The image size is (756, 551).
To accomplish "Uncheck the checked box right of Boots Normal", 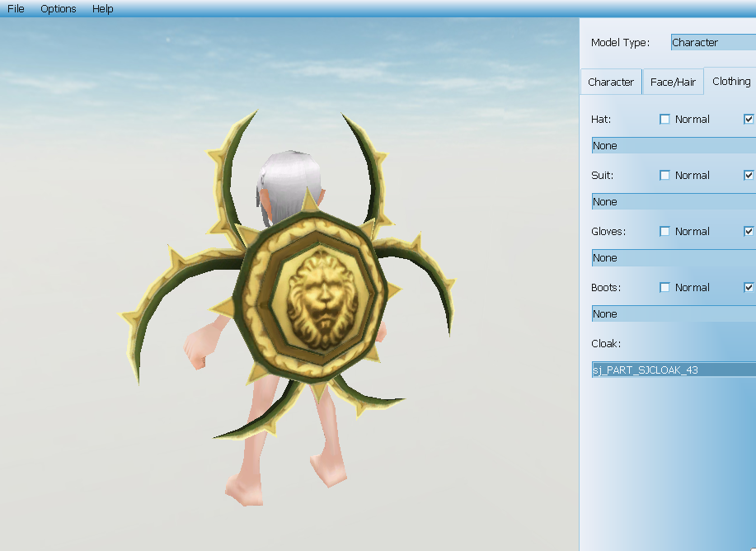I will pos(749,287).
